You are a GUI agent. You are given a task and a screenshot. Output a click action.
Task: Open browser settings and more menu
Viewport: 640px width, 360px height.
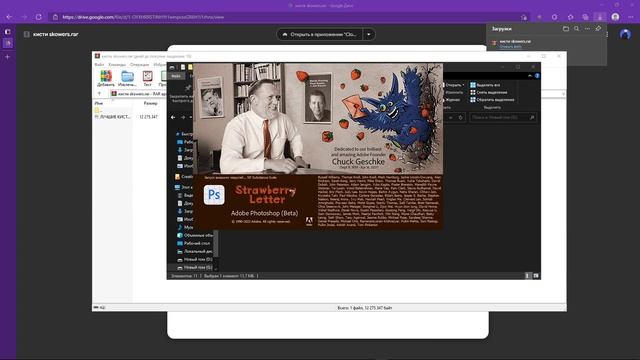click(631, 17)
